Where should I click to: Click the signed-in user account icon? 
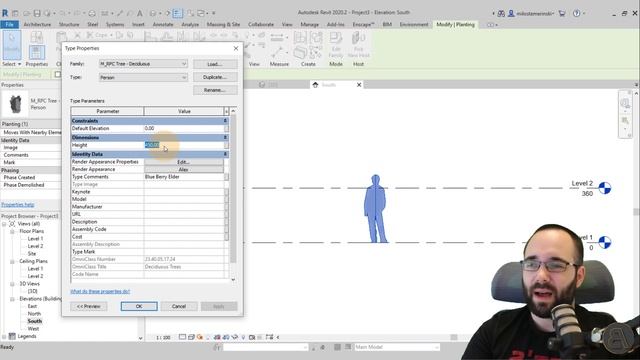point(511,13)
